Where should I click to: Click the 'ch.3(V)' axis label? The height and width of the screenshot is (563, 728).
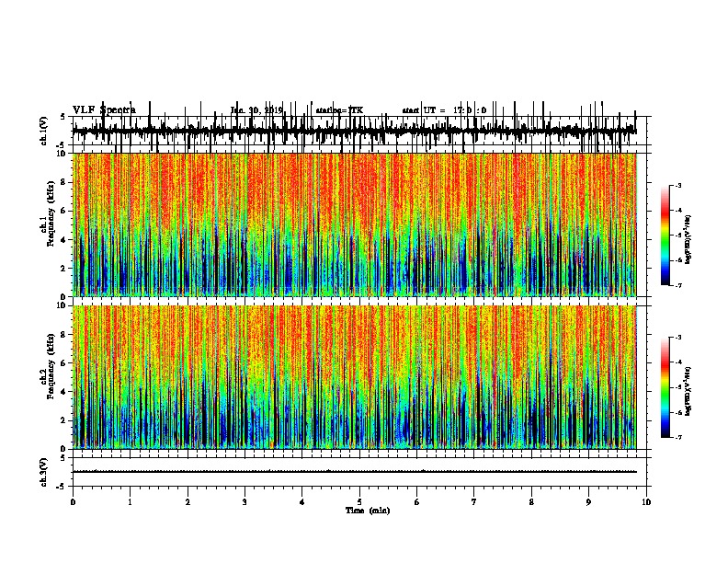pos(44,472)
